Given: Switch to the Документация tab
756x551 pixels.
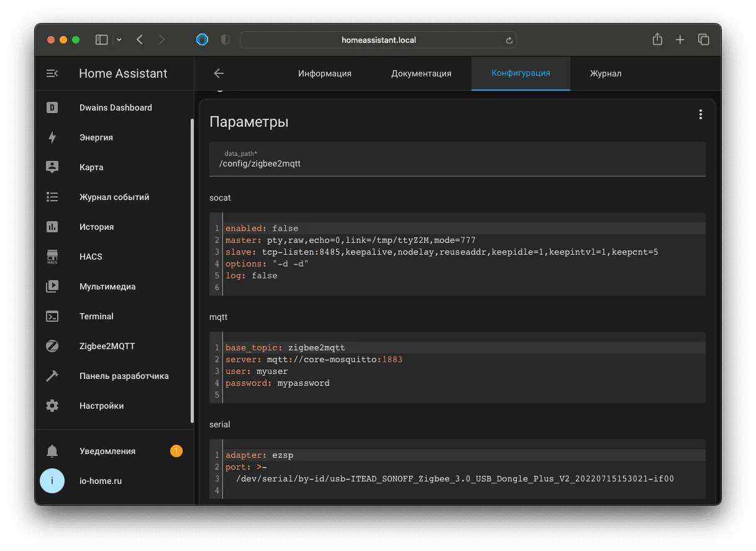Looking at the screenshot, I should click(x=421, y=73).
